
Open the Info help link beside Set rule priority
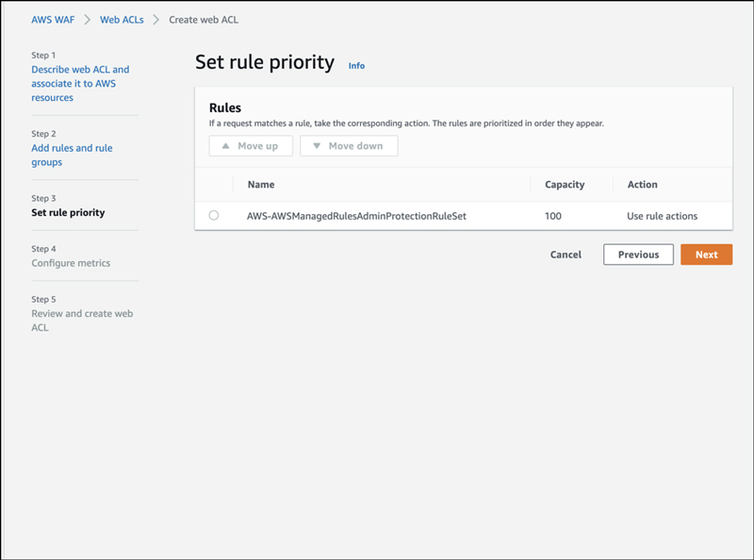pyautogui.click(x=356, y=65)
